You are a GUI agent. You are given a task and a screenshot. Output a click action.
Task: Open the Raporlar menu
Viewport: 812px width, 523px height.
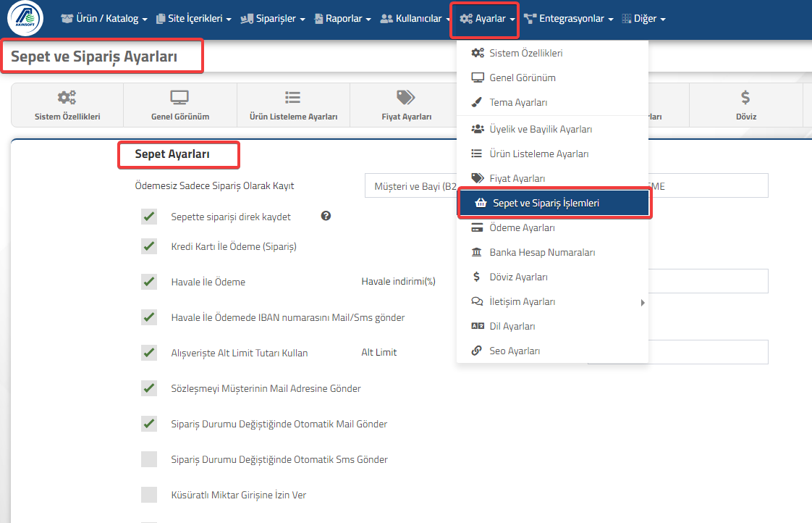pos(343,19)
